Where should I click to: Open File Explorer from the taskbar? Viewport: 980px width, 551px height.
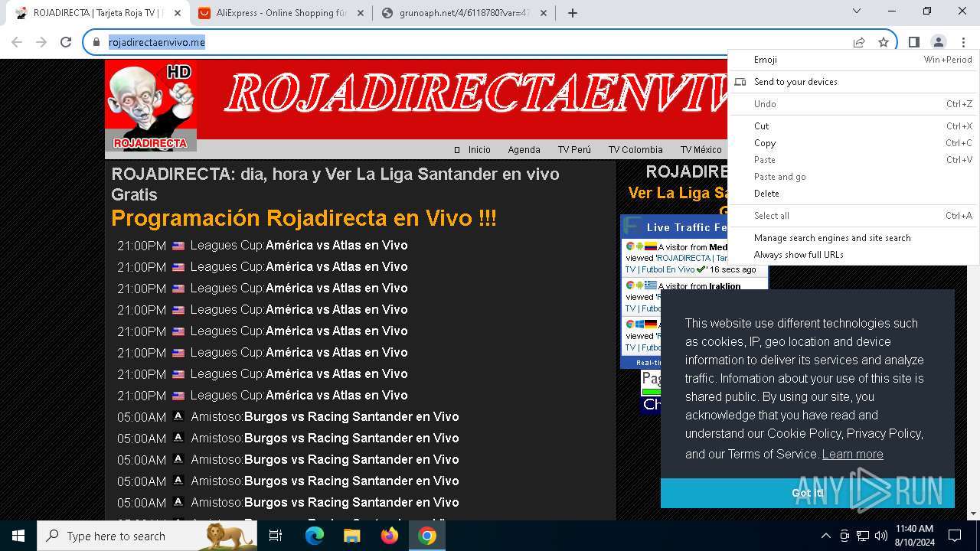[x=352, y=536]
